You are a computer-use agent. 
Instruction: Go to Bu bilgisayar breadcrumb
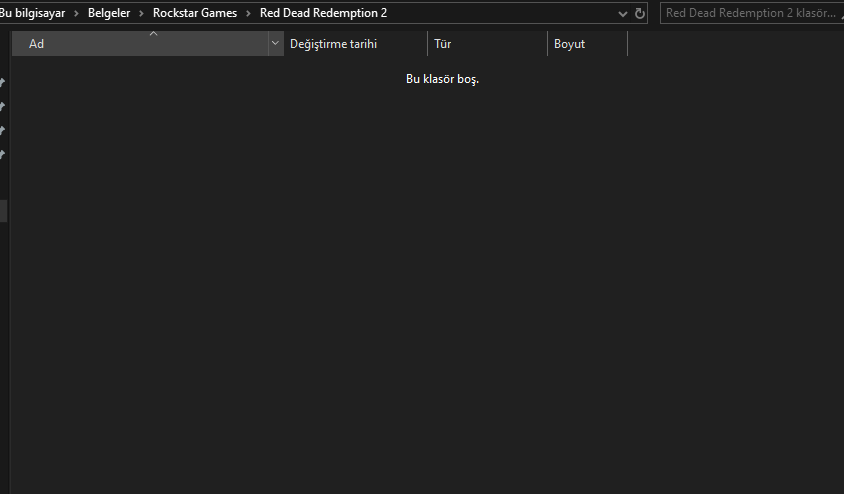pos(32,13)
